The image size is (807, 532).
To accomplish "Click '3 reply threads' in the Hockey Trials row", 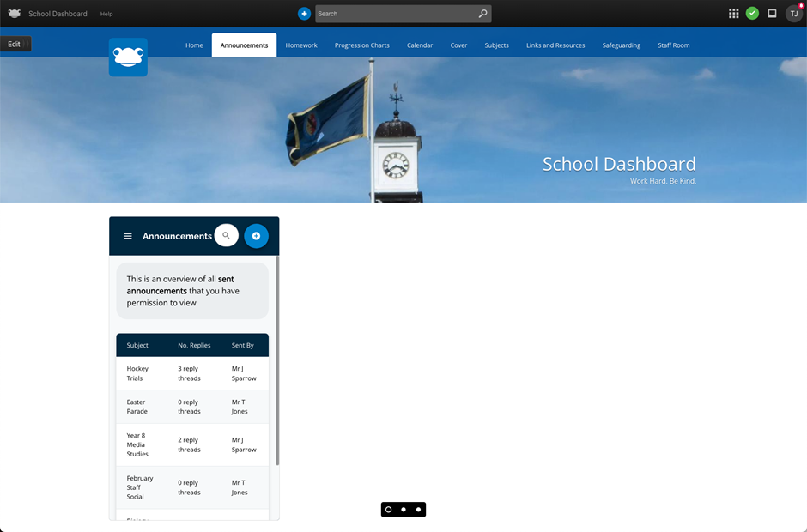I will pos(189,373).
